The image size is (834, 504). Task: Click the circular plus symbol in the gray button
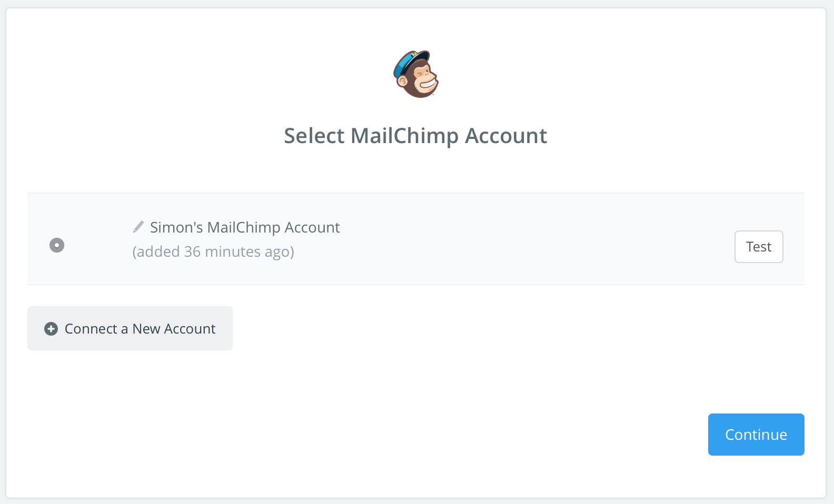(50, 328)
